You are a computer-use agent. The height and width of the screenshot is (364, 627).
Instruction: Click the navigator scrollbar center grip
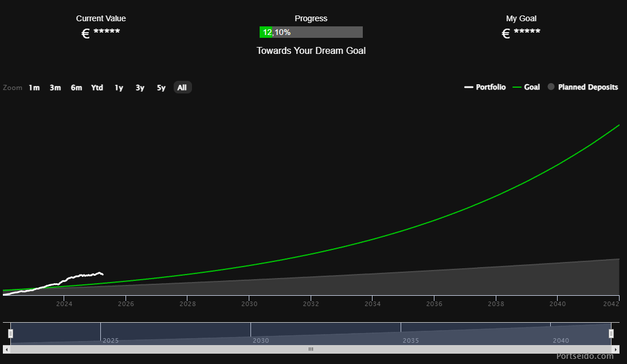point(311,349)
